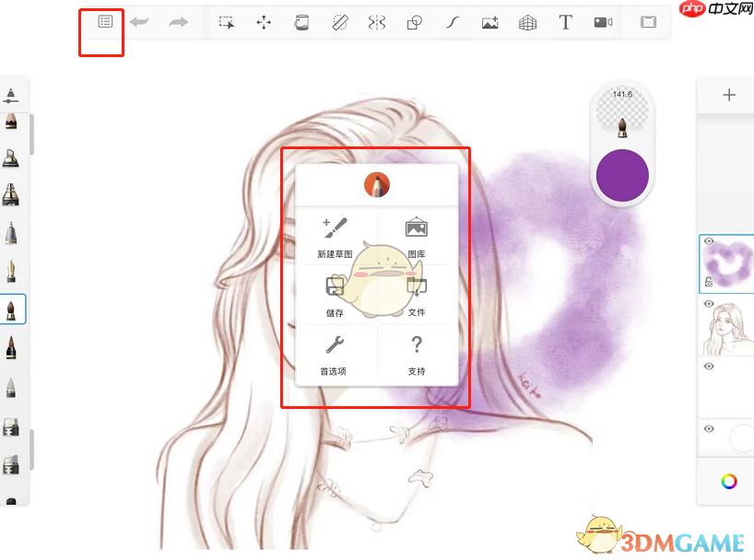
Task: Open the main menu list icon
Action: coord(105,21)
